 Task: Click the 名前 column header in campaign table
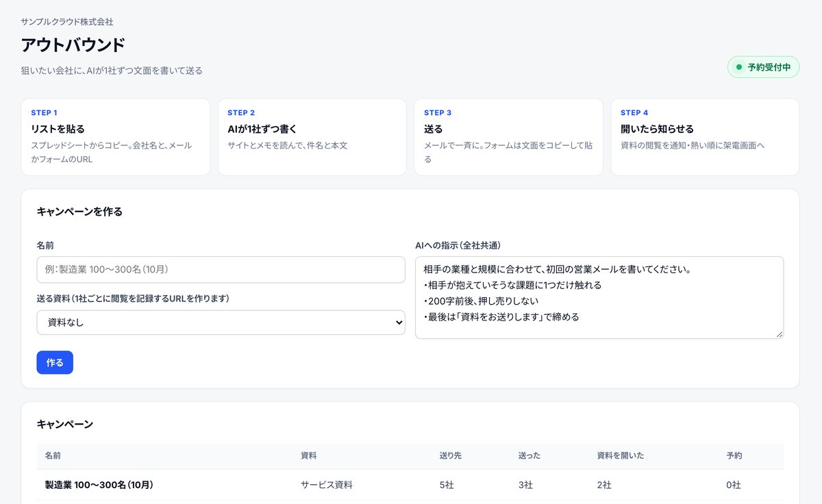click(x=53, y=455)
